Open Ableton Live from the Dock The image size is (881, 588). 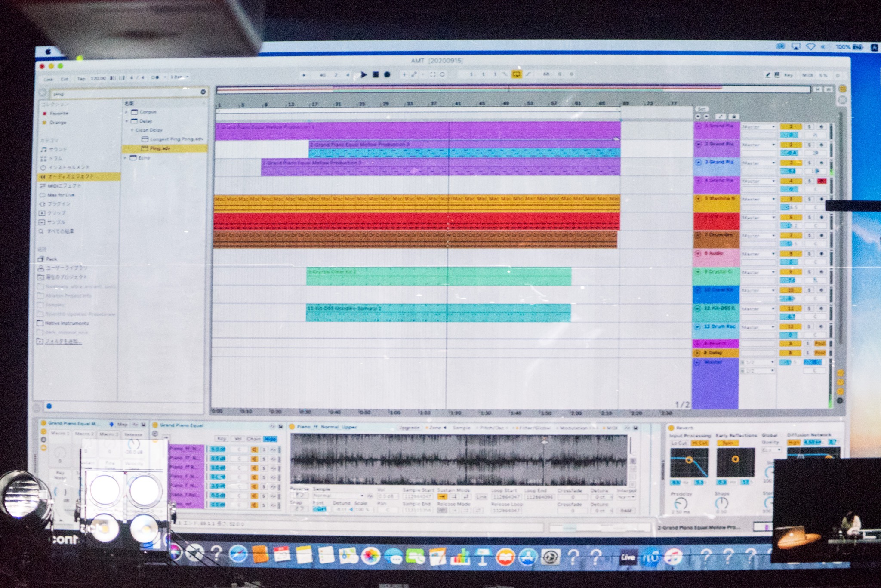tap(628, 557)
